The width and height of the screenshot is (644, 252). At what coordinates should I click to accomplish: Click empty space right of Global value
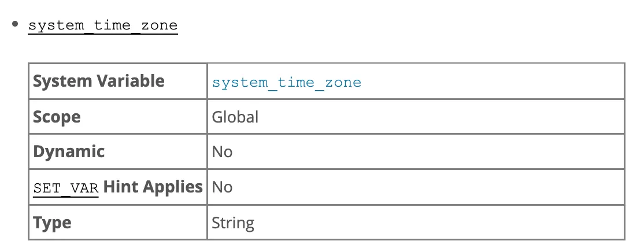coord(439,117)
